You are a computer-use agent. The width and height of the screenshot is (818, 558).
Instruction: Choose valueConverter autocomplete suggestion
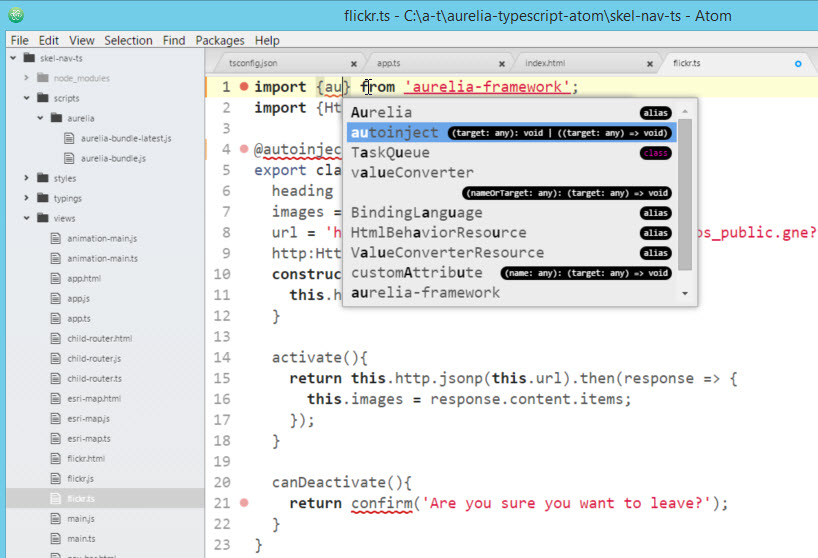tap(511, 182)
